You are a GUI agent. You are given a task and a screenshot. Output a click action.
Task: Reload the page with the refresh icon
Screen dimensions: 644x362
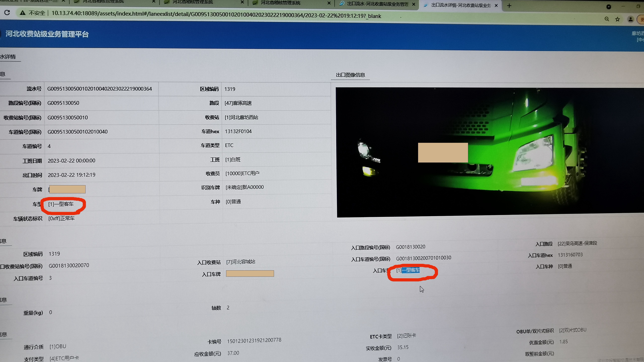tap(7, 12)
